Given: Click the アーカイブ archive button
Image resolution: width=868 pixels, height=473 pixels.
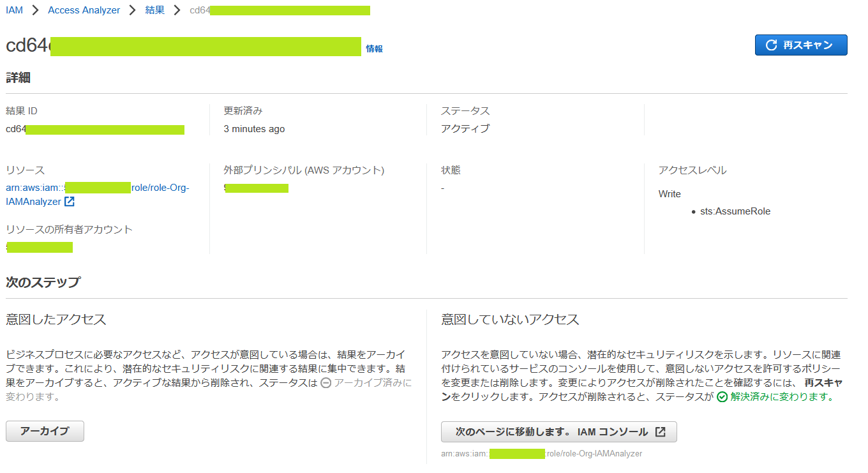Looking at the screenshot, I should pyautogui.click(x=45, y=432).
